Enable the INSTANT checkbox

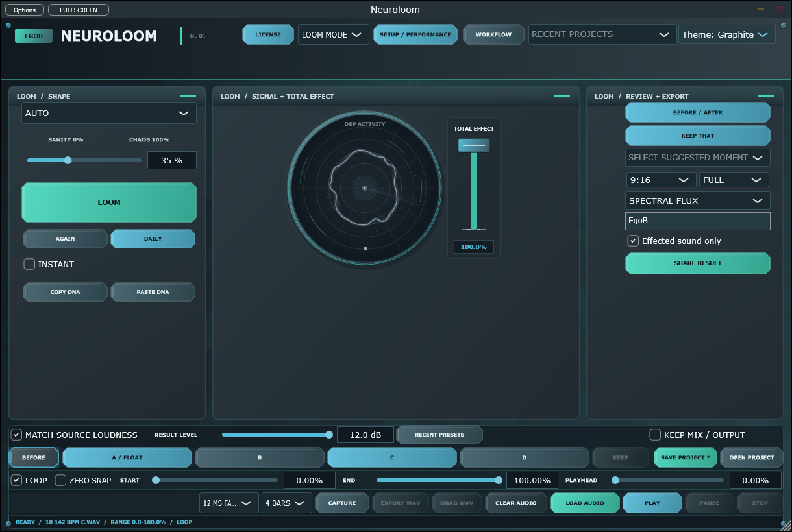click(29, 264)
